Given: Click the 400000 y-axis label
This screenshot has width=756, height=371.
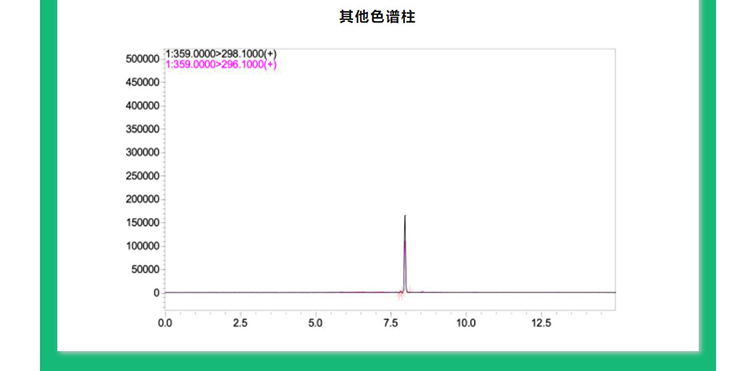Looking at the screenshot, I should (x=142, y=106).
